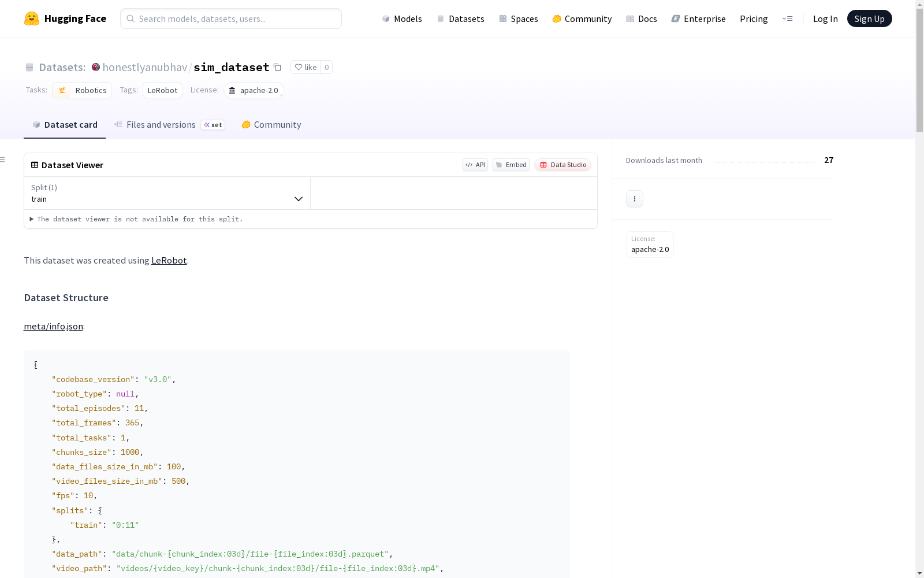Go to Spaces in top navigation
This screenshot has height=578, width=924.
tap(519, 18)
